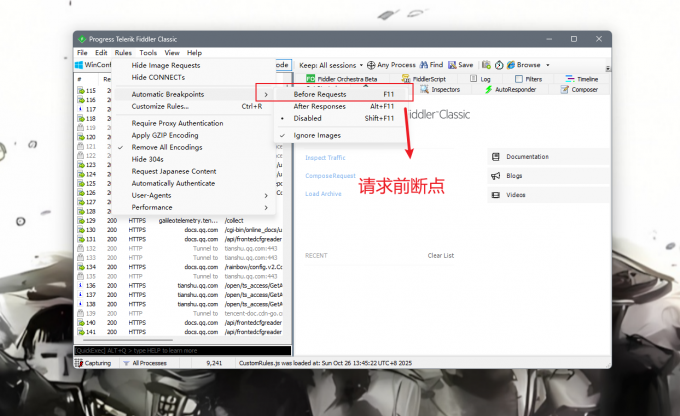Click the Any Process crosshair target icon

click(373, 64)
